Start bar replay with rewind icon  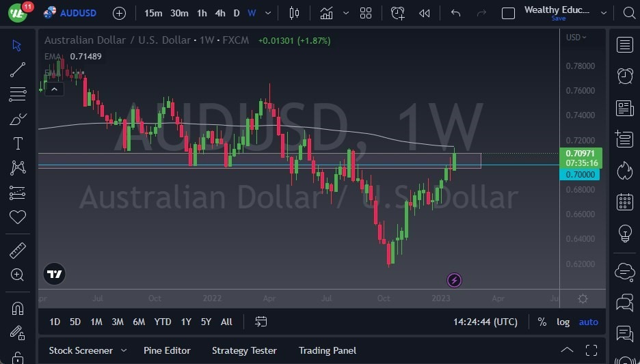point(425,14)
